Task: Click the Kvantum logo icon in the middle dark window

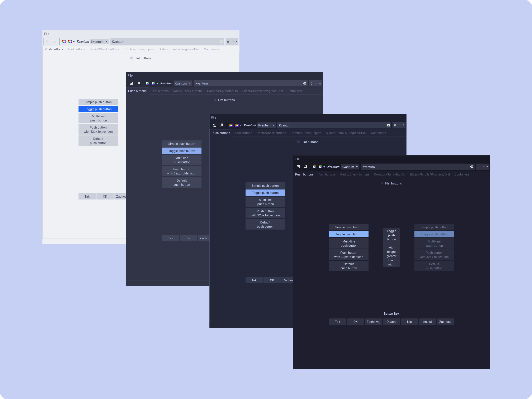Action: [x=231, y=125]
